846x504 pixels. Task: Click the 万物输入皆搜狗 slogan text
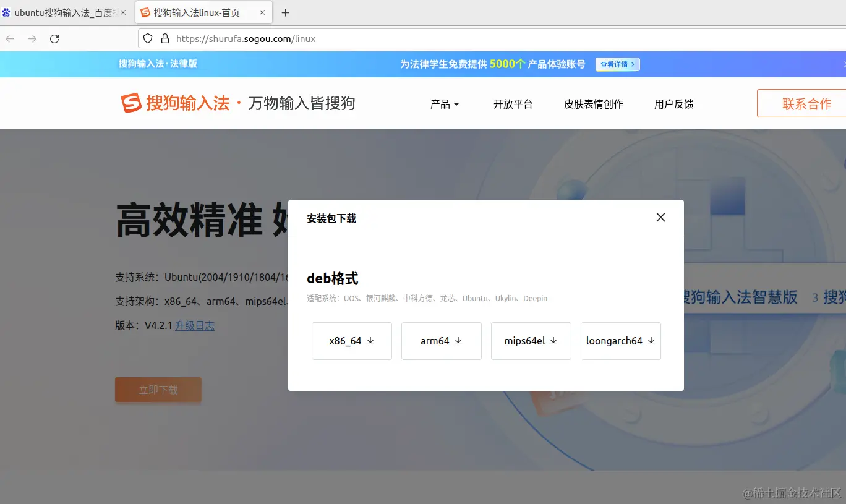[301, 103]
